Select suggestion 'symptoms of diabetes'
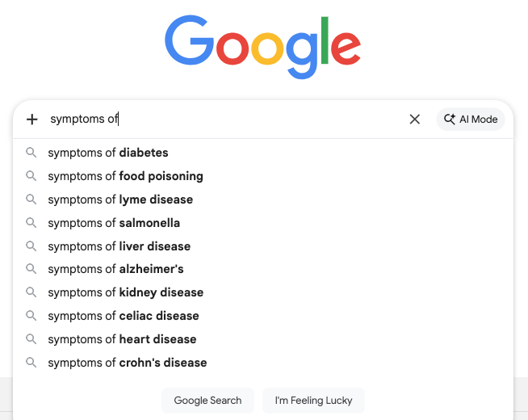 [108, 153]
